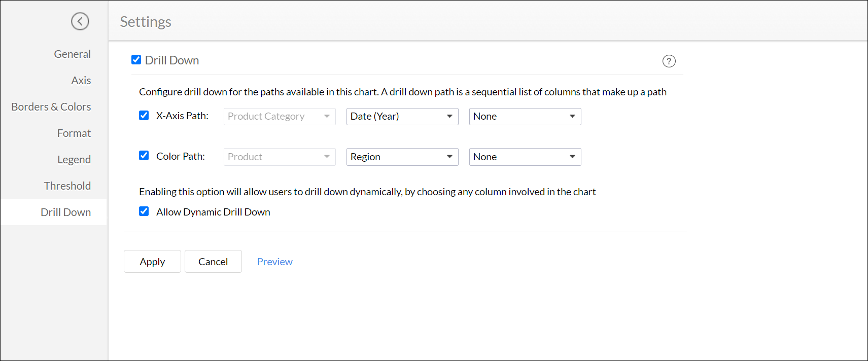
Task: Open the X-Axis Path None dropdown
Action: point(525,117)
